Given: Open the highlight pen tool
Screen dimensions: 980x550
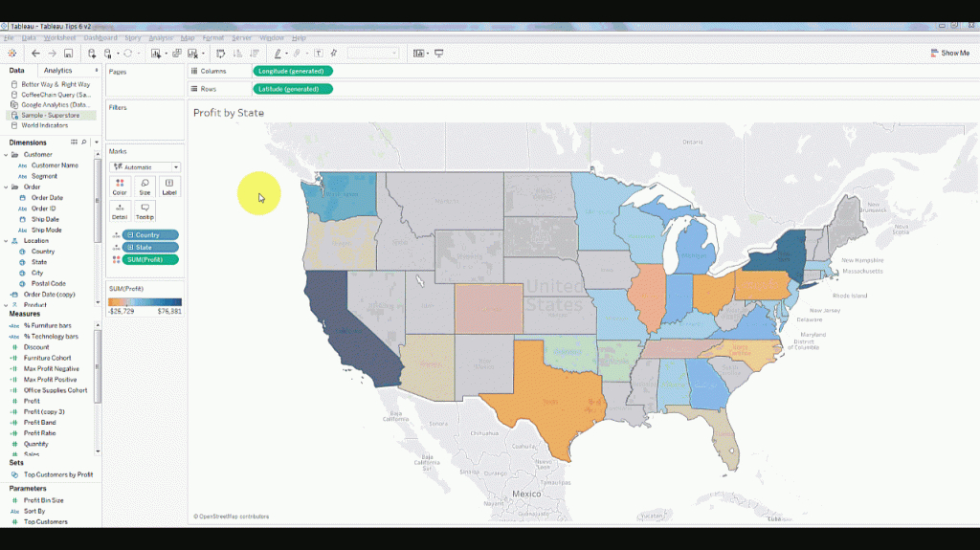Looking at the screenshot, I should point(278,54).
